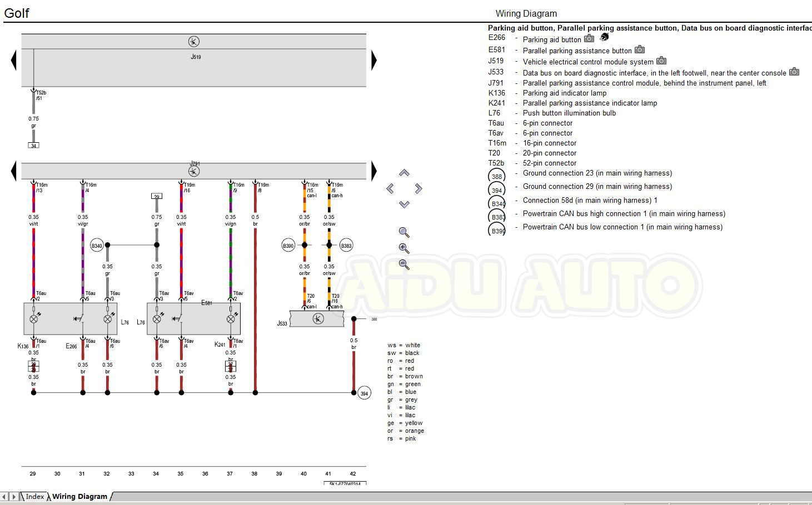The height and width of the screenshot is (505, 812).
Task: Follow the boxed reference 37 under K241
Action: [231, 367]
